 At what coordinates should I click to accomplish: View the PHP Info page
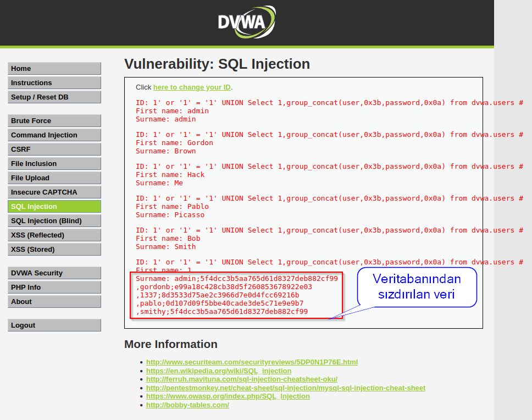pos(54,288)
